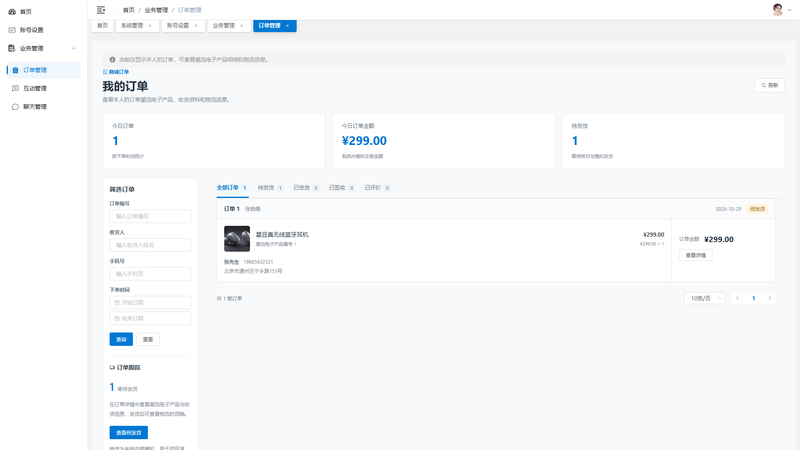The image size is (800, 450).
Task: Close the active 订单管理 page tab
Action: [x=288, y=26]
